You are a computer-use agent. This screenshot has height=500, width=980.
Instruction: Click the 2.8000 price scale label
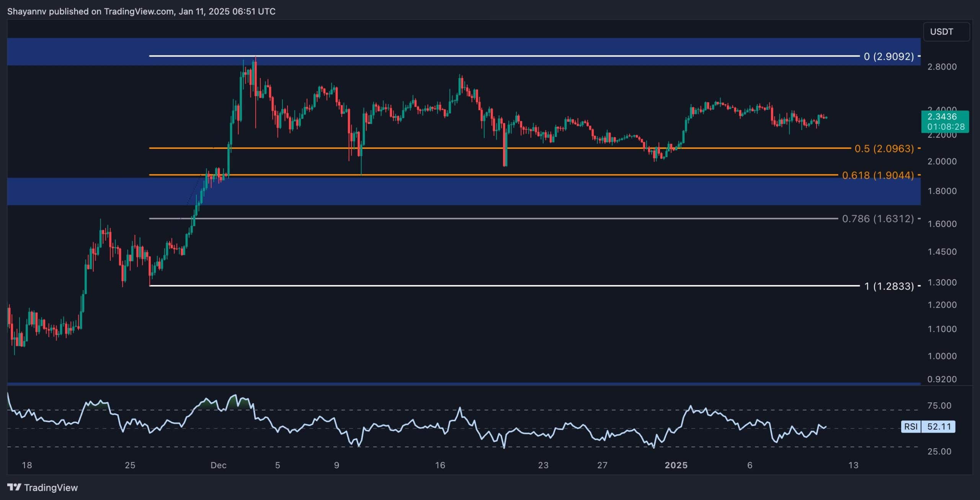(942, 67)
